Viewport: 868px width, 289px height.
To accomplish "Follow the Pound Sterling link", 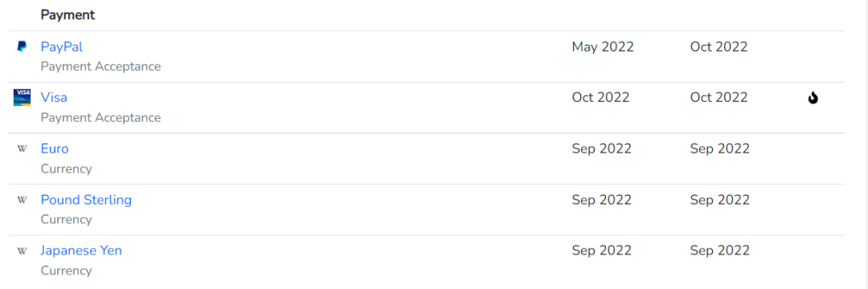I will (x=86, y=199).
